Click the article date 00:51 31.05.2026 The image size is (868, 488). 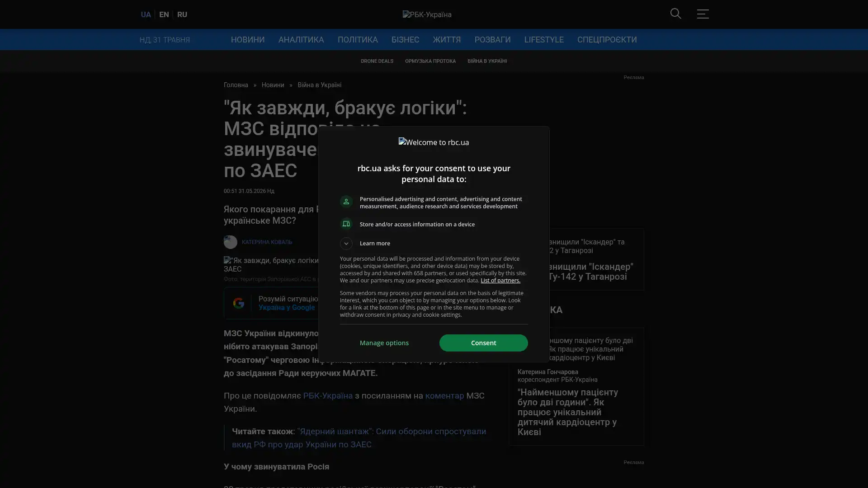[249, 191]
